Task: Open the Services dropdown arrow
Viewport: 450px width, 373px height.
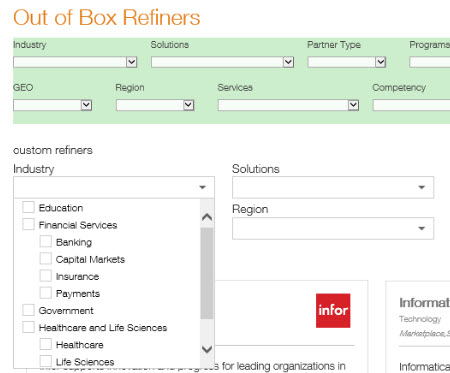Action: point(353,105)
